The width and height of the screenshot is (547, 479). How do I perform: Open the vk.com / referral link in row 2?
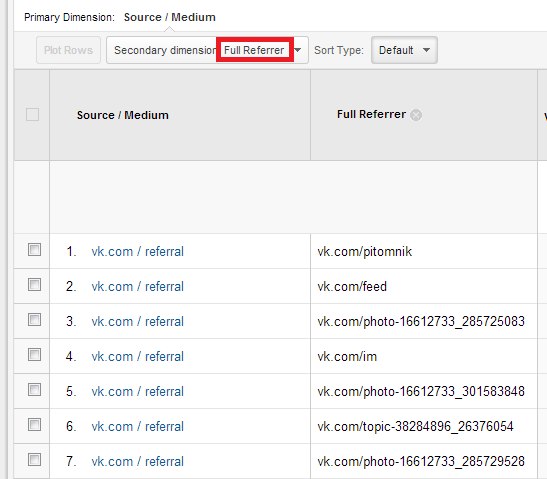pyautogui.click(x=137, y=286)
